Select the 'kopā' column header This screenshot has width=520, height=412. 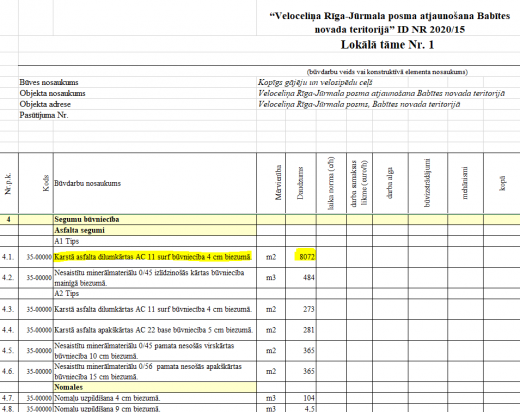(x=503, y=183)
